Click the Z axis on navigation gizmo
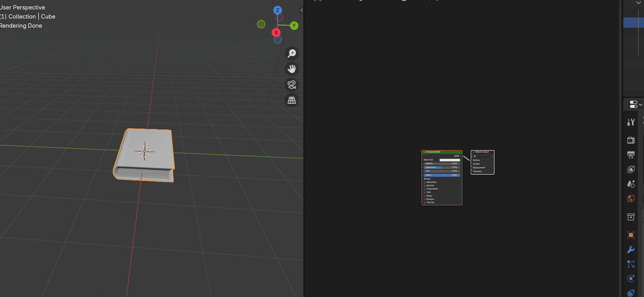 pyautogui.click(x=278, y=10)
